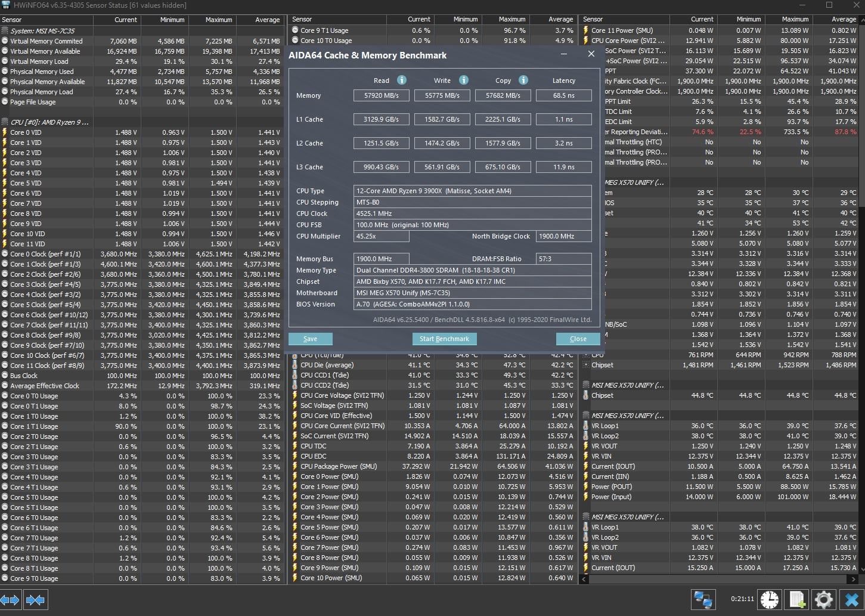Select the Core 1 T1 Usage row
Image resolution: width=865 pixels, height=616 pixels.
coord(142,426)
